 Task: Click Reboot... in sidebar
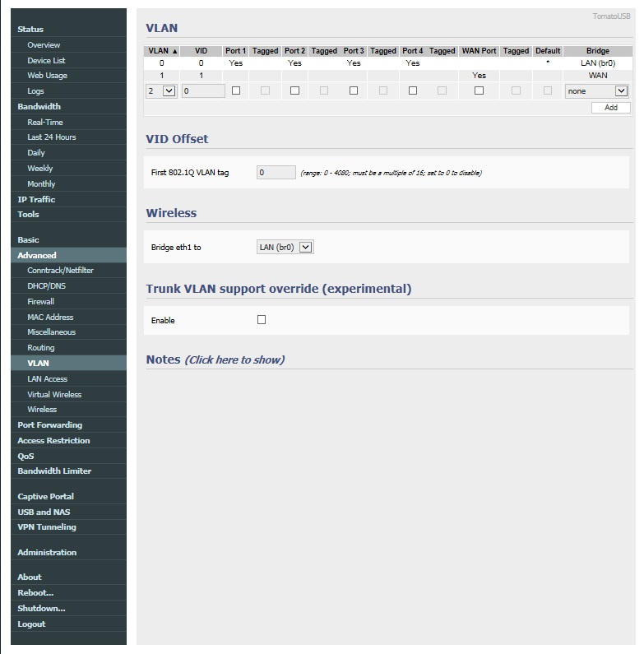point(35,593)
